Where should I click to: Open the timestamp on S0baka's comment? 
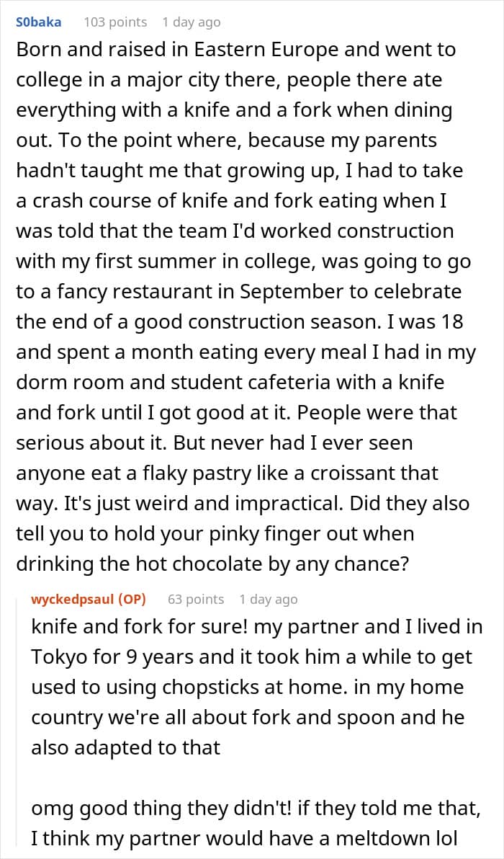tap(191, 22)
